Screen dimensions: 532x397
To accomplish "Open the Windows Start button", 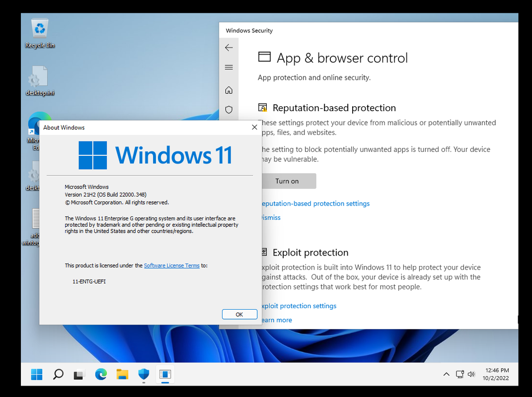I will (37, 374).
